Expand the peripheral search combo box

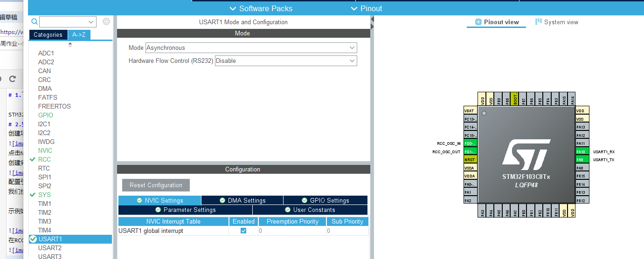pyautogui.click(x=90, y=22)
